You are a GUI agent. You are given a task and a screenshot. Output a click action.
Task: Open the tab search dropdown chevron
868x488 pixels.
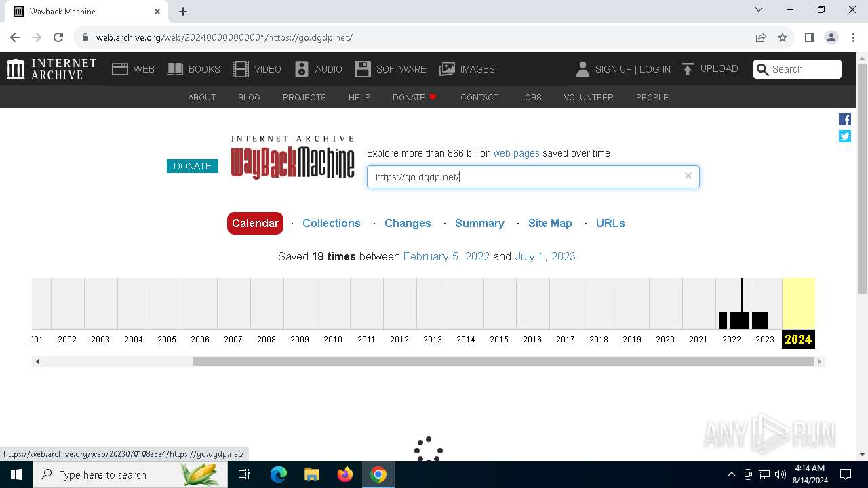coord(759,9)
